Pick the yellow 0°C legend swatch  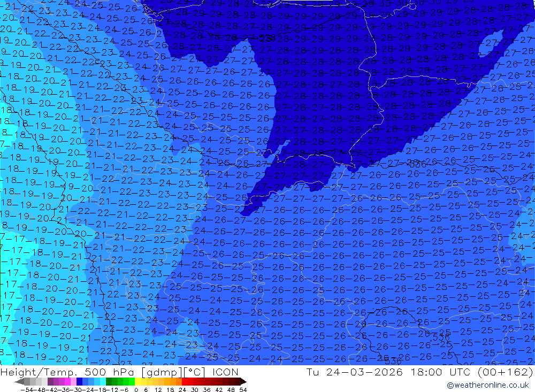[x=137, y=381]
